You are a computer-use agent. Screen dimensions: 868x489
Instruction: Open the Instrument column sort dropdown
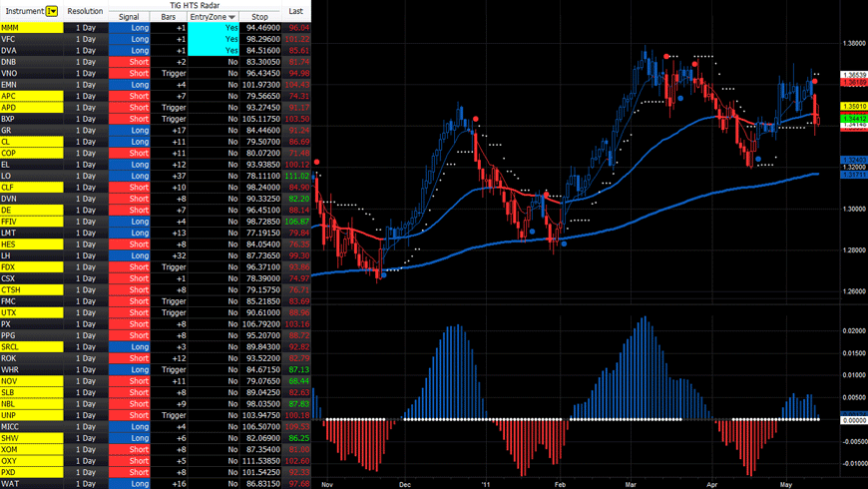pos(52,11)
